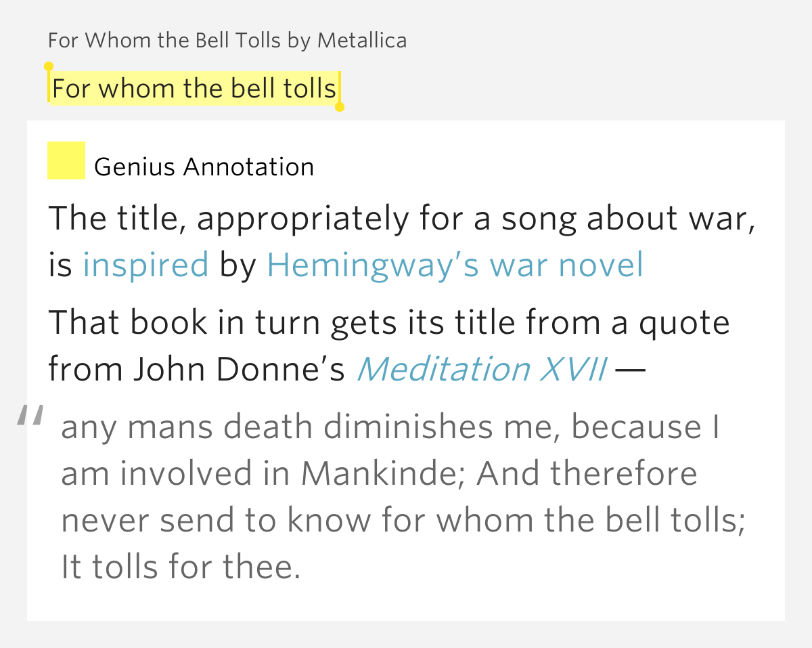Image resolution: width=812 pixels, height=648 pixels.
Task: Click quote line "am involved in Mankinde"
Action: (x=379, y=473)
